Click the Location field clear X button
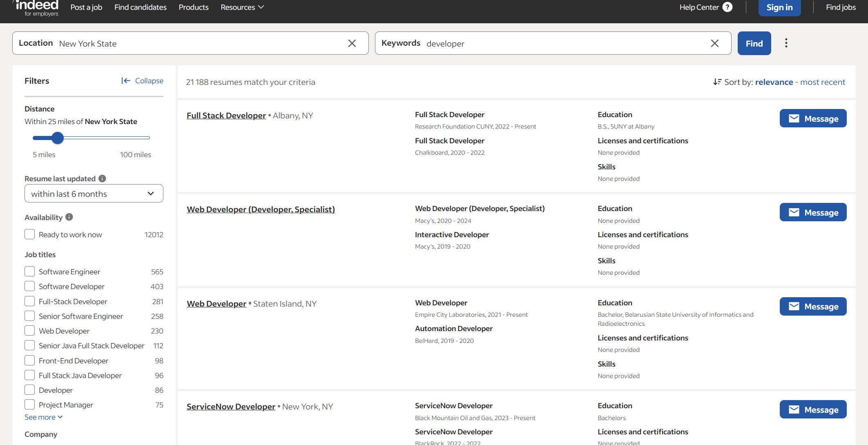The height and width of the screenshot is (445, 868). [352, 43]
